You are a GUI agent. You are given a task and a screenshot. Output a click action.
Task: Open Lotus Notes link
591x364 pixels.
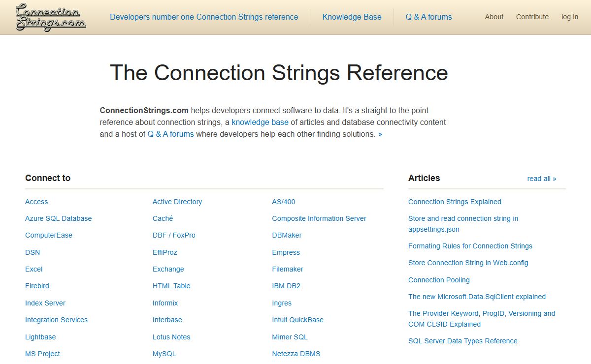tap(171, 337)
